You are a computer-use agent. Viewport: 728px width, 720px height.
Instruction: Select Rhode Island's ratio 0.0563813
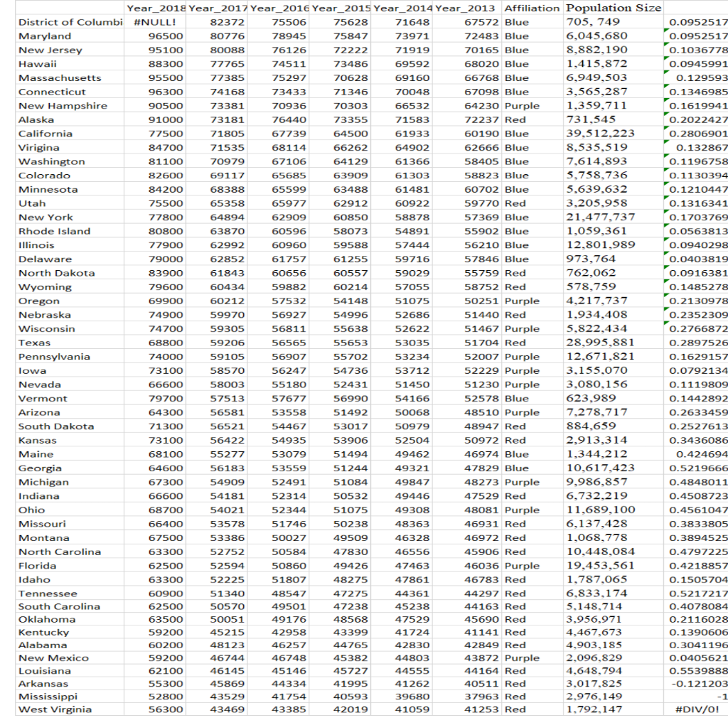(x=696, y=231)
